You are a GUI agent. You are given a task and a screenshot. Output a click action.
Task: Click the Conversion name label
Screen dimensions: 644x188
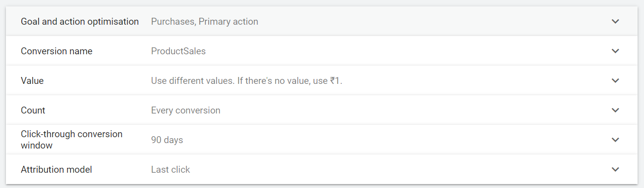click(x=56, y=51)
